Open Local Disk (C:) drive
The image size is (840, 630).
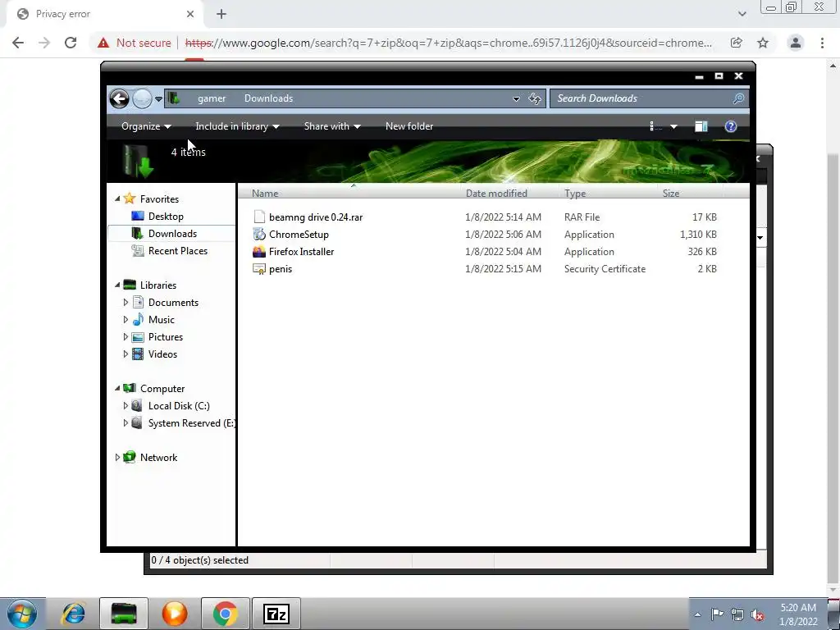click(178, 406)
